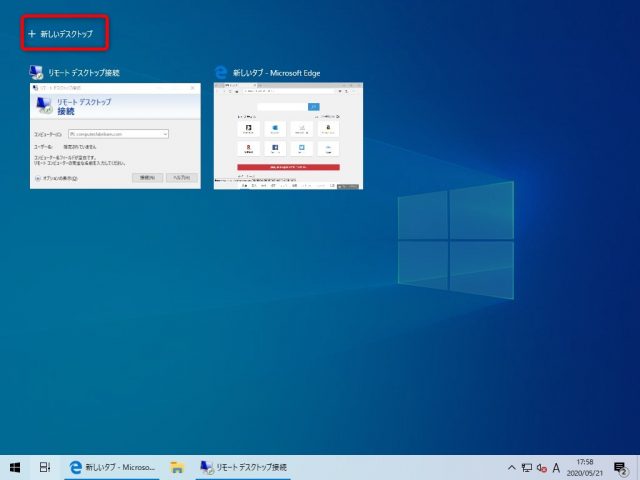The width and height of the screenshot is (640, 480).
Task: Click the 新しいデスクトップ button
Action: 60,34
